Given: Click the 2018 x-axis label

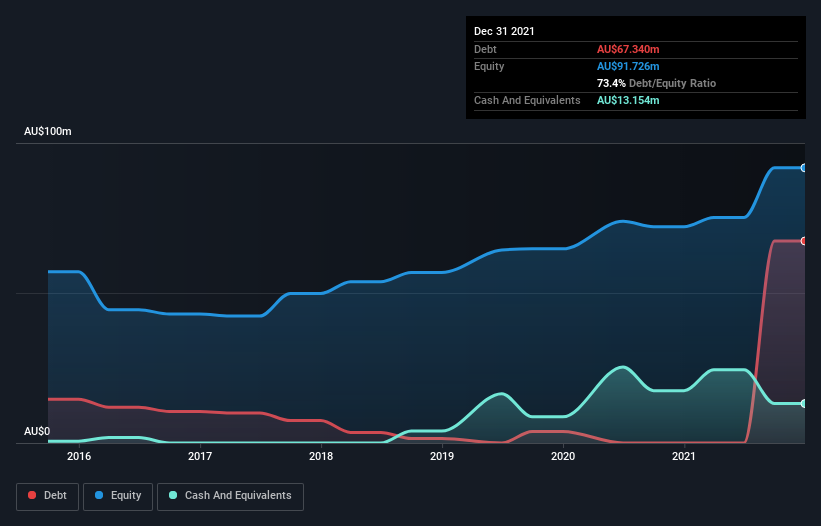Looking at the screenshot, I should [321, 456].
